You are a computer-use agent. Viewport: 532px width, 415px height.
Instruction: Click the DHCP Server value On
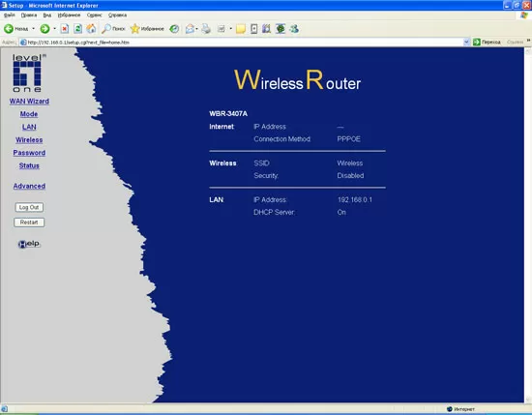[x=341, y=212]
